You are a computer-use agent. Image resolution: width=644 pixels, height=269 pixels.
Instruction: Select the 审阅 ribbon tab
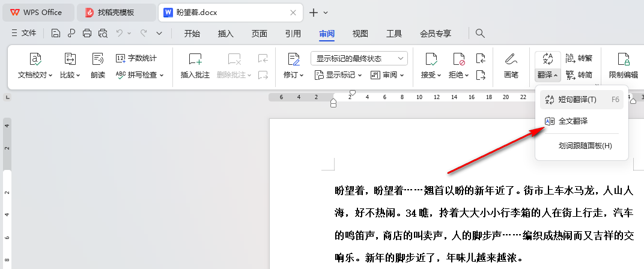pos(327,34)
